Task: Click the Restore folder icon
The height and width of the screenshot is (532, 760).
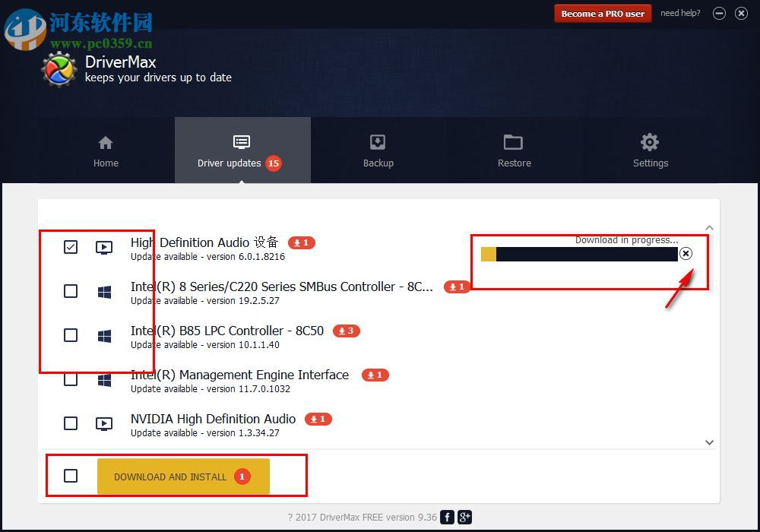Action: tap(513, 142)
